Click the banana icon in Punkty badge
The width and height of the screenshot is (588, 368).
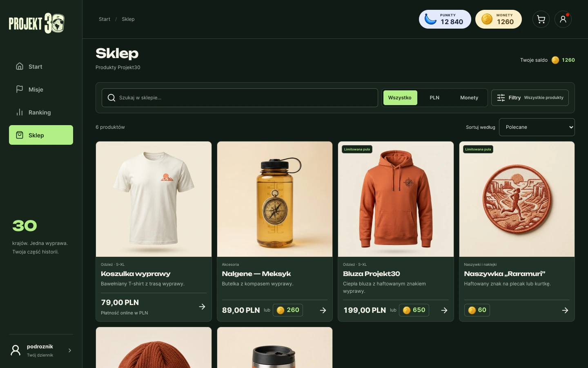(430, 19)
